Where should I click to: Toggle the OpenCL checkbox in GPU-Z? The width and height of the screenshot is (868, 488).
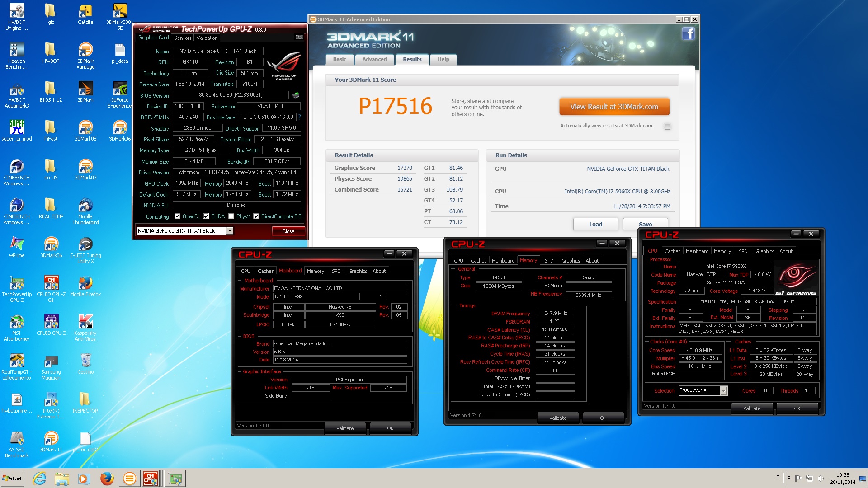[x=178, y=216]
